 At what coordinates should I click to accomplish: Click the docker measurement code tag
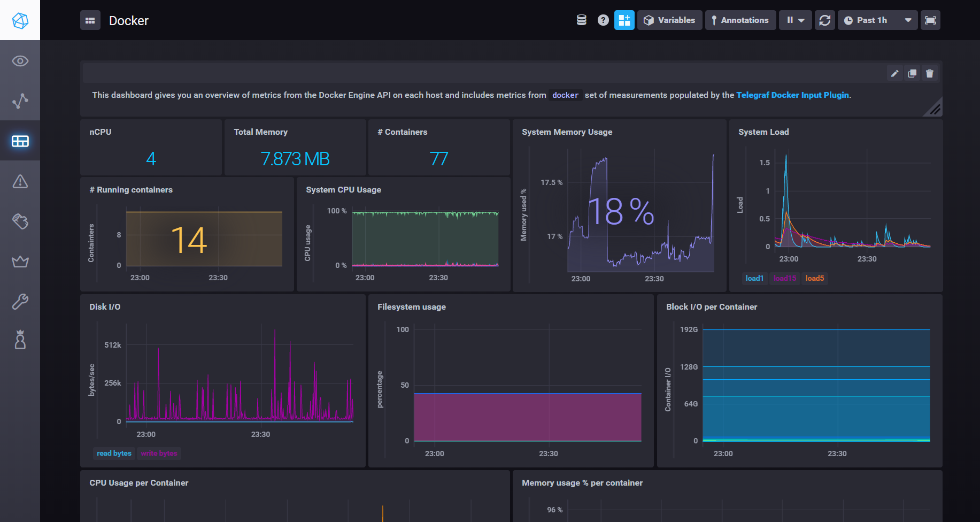565,95
